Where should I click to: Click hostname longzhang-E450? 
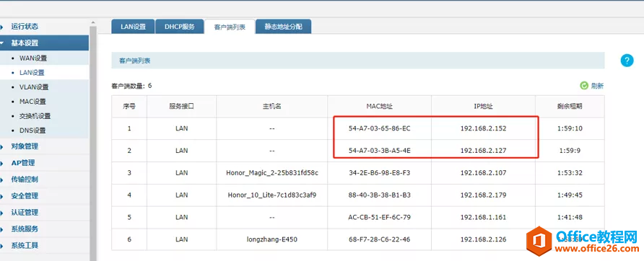pos(272,239)
